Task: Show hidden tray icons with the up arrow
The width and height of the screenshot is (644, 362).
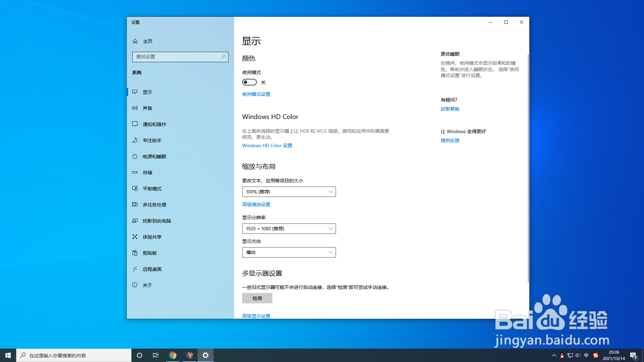Action: click(554, 355)
